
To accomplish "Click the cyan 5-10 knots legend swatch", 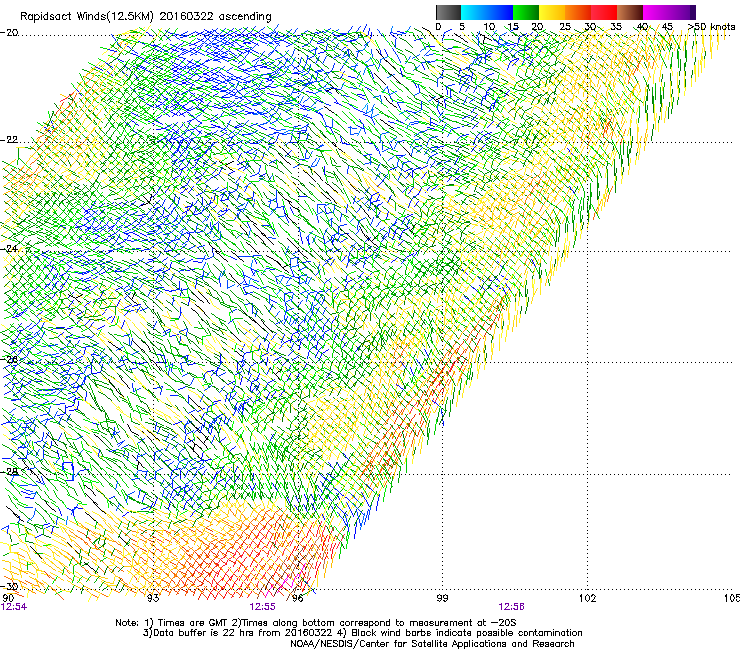I will pyautogui.click(x=474, y=12).
